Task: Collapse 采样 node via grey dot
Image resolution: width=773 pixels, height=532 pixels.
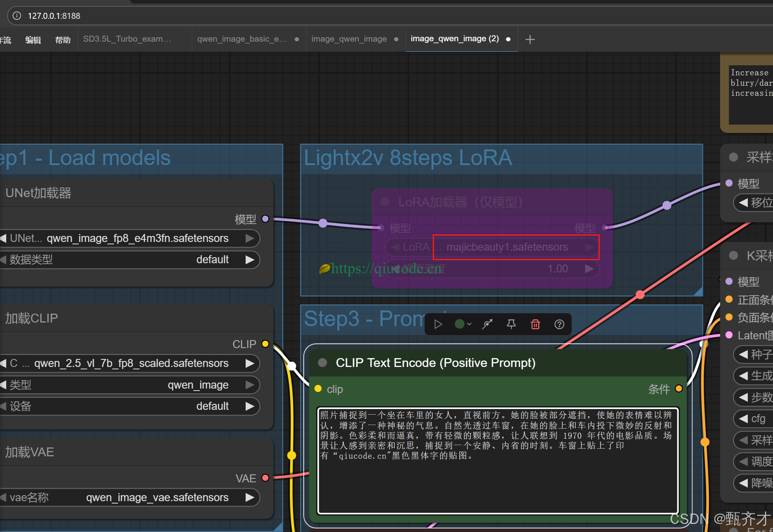Action: (x=734, y=157)
